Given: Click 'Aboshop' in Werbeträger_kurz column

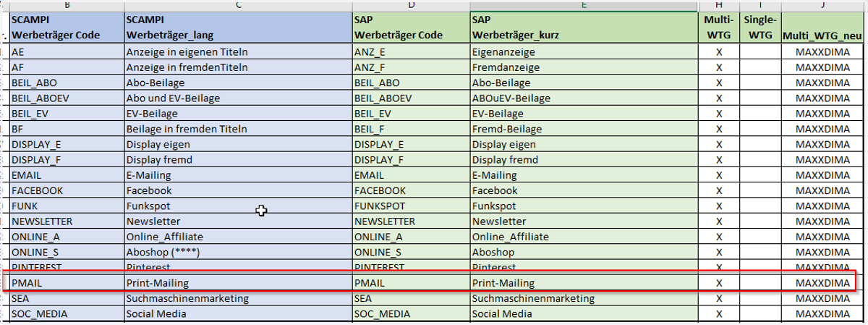Looking at the screenshot, I should 584,252.
